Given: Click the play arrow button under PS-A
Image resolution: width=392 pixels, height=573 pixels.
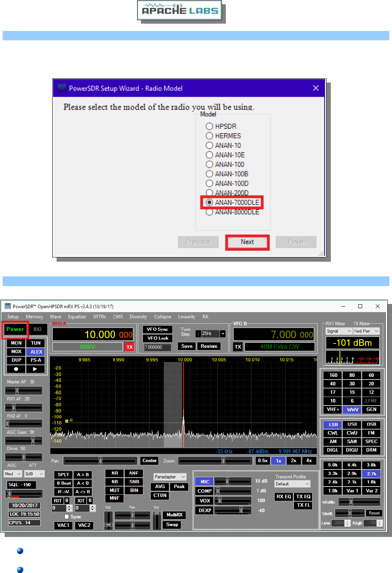Looking at the screenshot, I should [35, 369].
